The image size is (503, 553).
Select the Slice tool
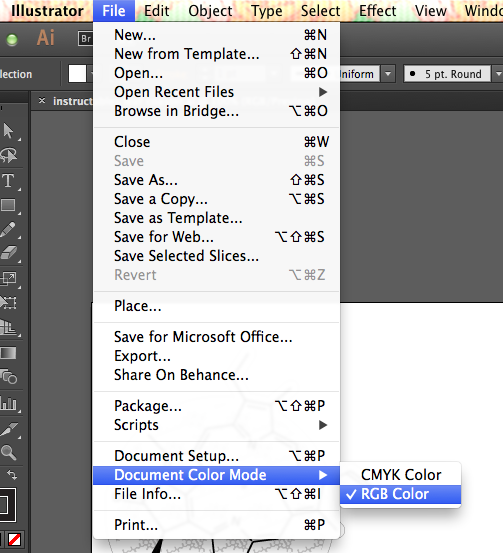point(8,429)
